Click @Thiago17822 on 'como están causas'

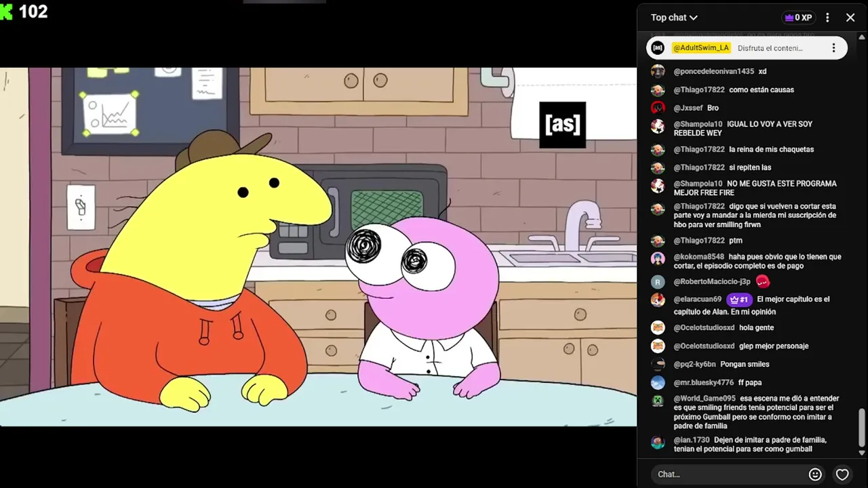[699, 89]
